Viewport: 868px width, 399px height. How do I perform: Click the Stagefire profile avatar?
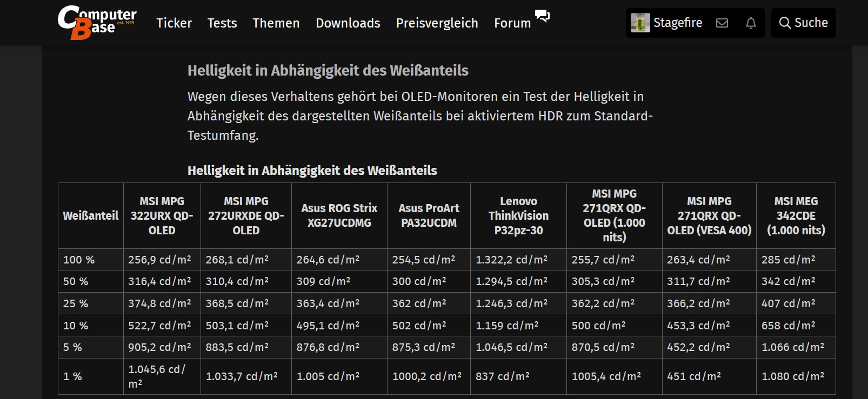point(640,23)
